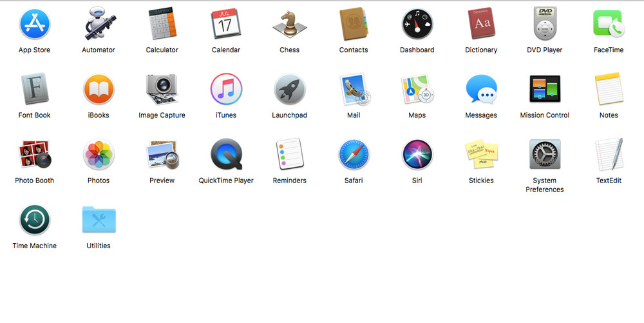Viewport: 644px width, 323px height.
Task: Open the iTunes music note icon
Action: point(226,89)
